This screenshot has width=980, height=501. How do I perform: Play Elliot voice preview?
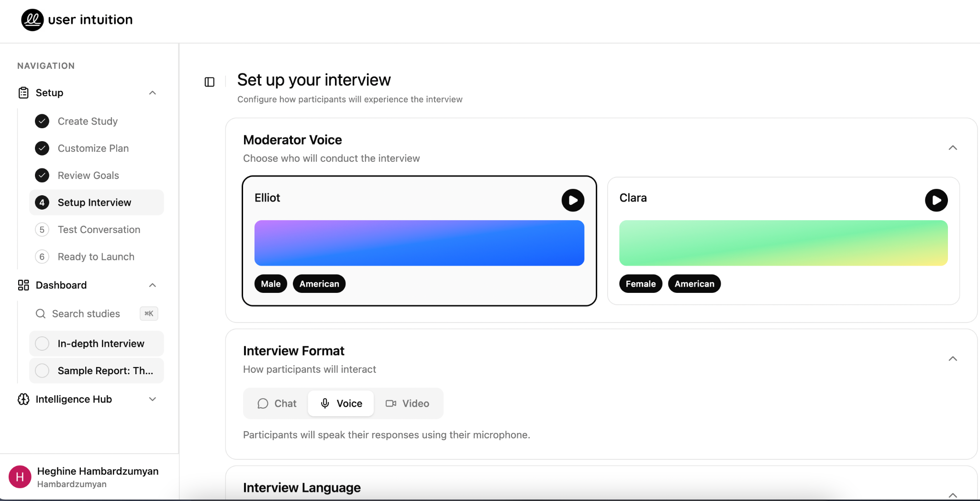click(573, 200)
